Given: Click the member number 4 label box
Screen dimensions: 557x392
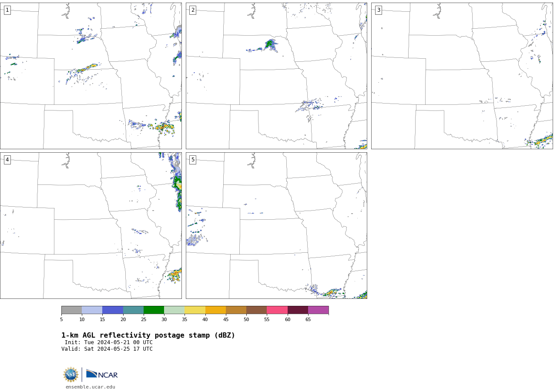Looking at the screenshot, I should pos(7,160).
